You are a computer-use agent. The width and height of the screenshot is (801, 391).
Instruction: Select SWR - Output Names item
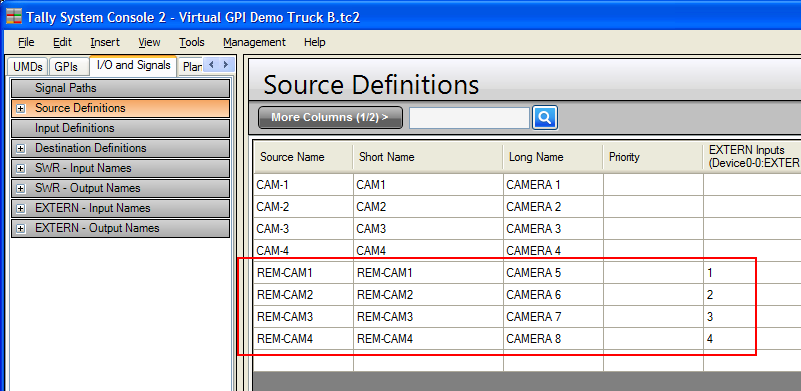(x=121, y=188)
